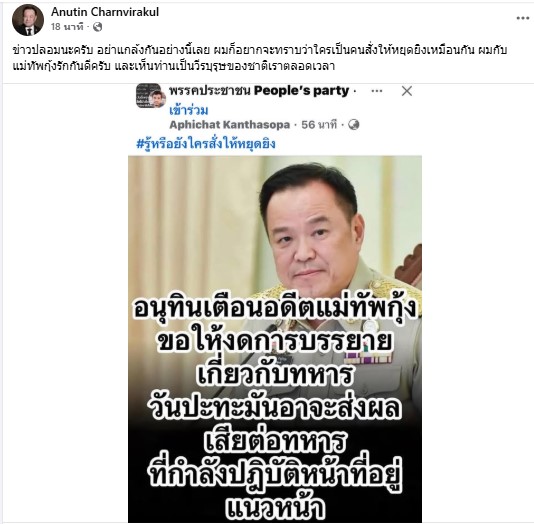
Task: Click the เข้าร่วม join button
Action: coord(189,110)
